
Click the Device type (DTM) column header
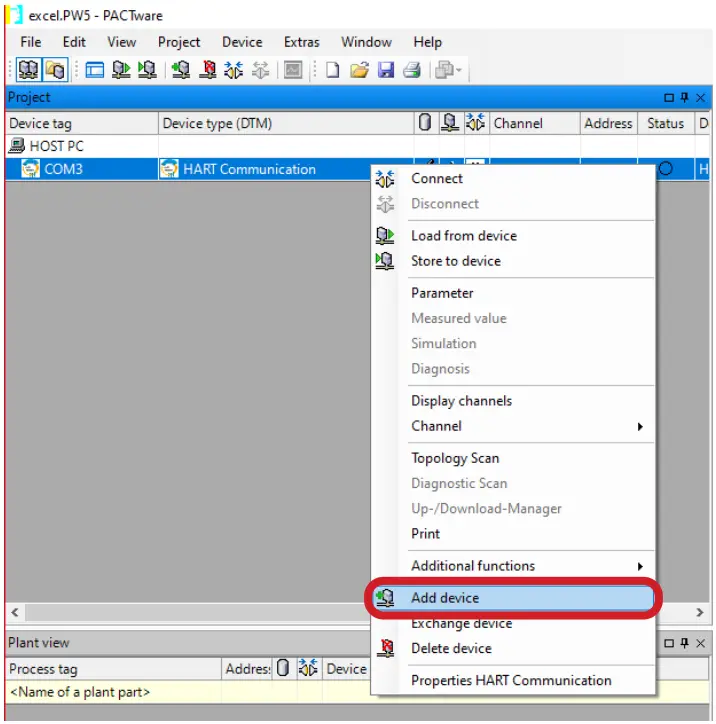pos(286,123)
